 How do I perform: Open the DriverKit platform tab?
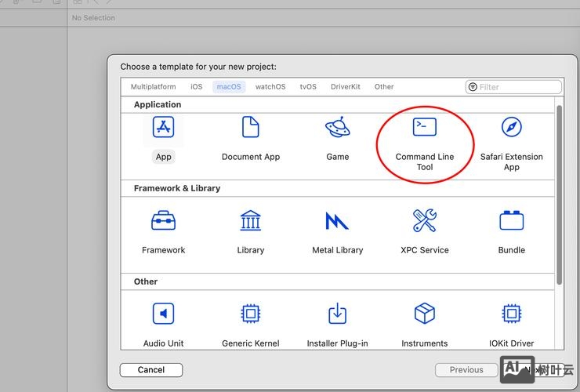coord(346,87)
